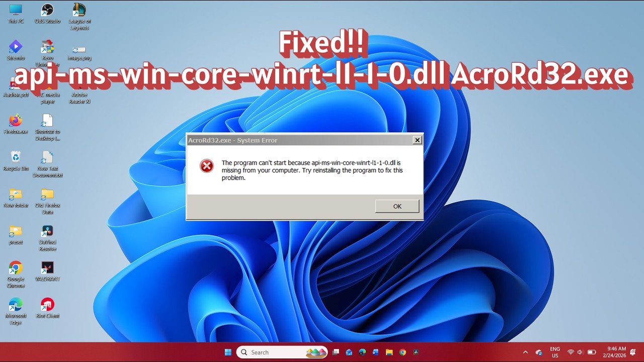This screenshot has height=362, width=644.
Task: Open the volume speaker tray icon
Action: (x=580, y=352)
